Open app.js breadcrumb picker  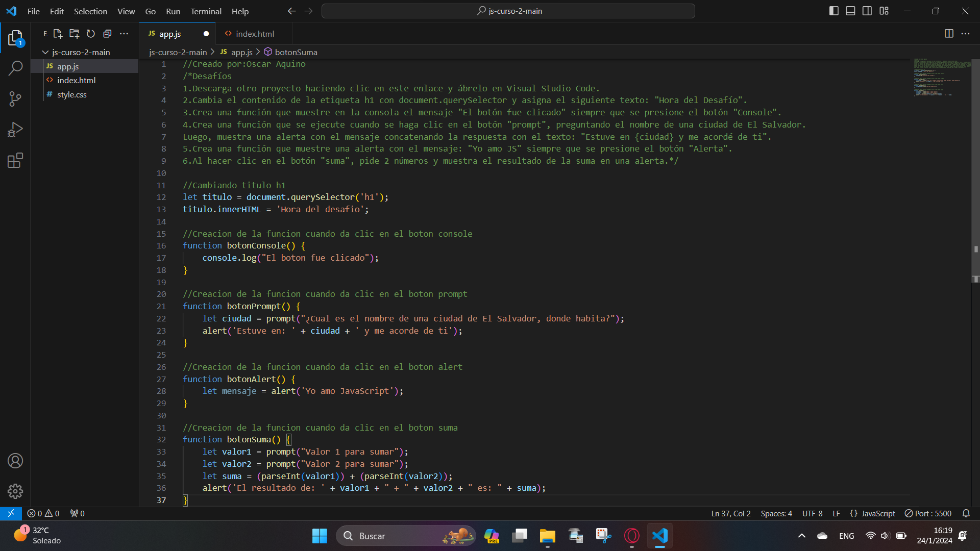(237, 52)
